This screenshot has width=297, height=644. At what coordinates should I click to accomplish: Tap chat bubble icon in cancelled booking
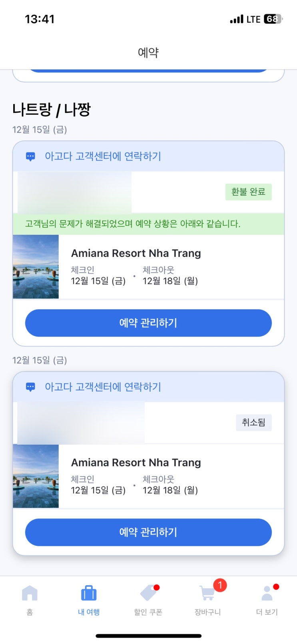click(x=30, y=387)
